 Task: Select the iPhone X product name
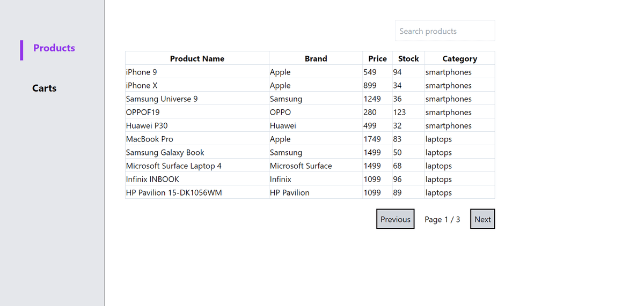point(142,85)
